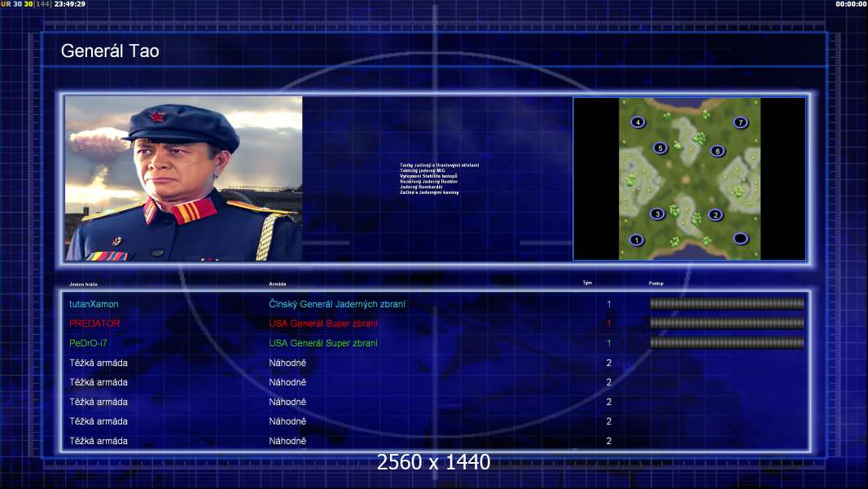Click the 23:49:29 clock readout
Image resolution: width=868 pixels, height=489 pixels.
[70, 4]
